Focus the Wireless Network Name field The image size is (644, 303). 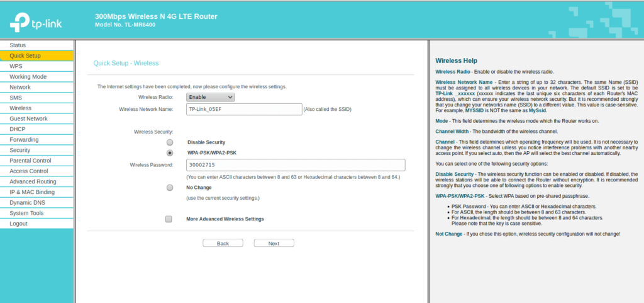[x=244, y=109]
